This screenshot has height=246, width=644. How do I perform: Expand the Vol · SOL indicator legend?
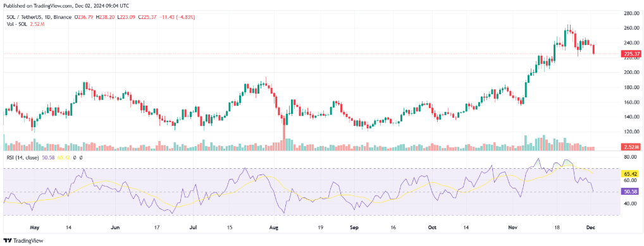(x=16, y=24)
